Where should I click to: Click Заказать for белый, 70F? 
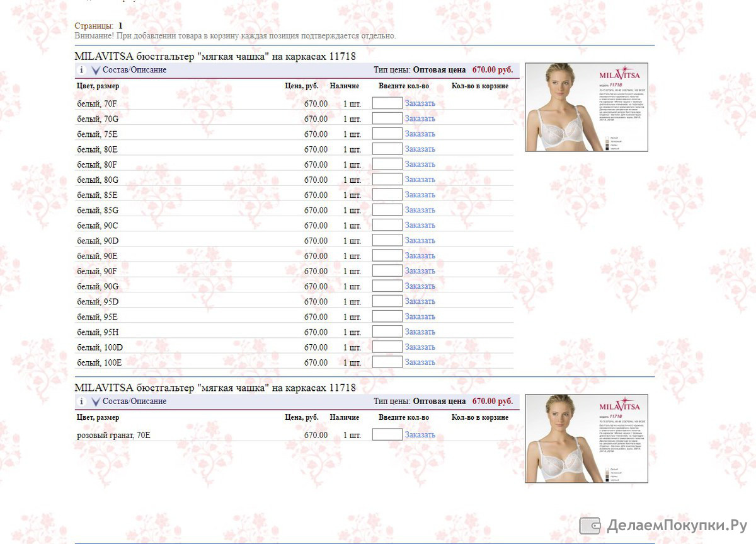[420, 103]
